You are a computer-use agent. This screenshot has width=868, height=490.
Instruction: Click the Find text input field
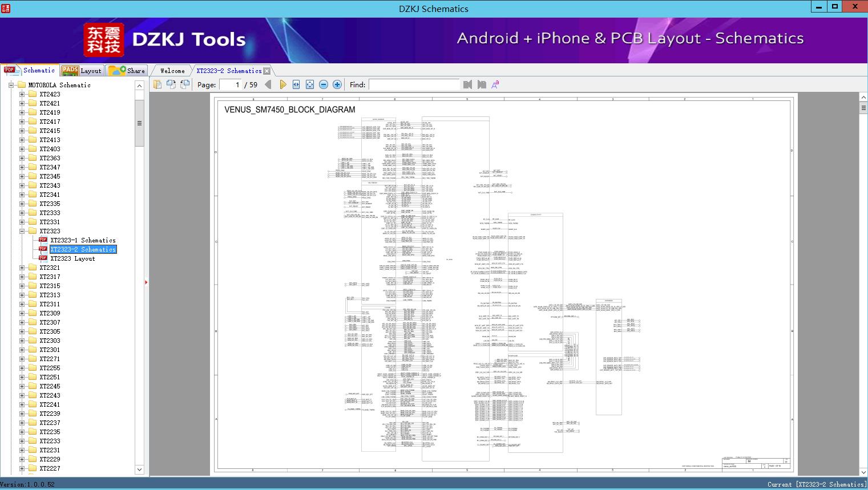click(414, 84)
